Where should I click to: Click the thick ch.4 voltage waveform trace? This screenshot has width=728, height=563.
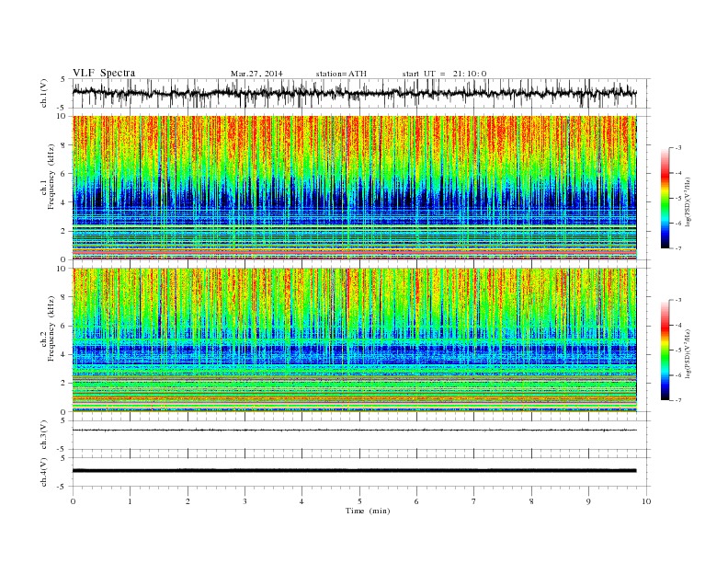[x=354, y=471]
